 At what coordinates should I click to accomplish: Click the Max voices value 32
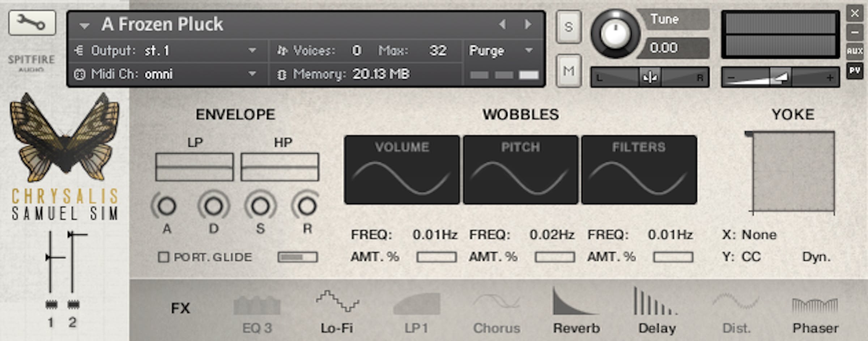[x=438, y=51]
